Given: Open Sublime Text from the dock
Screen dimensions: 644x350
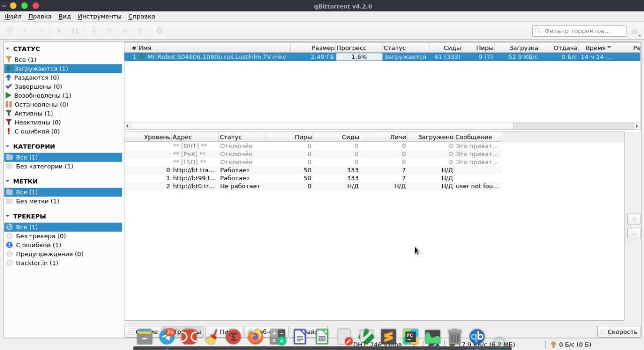Looking at the screenshot, I should (x=388, y=336).
